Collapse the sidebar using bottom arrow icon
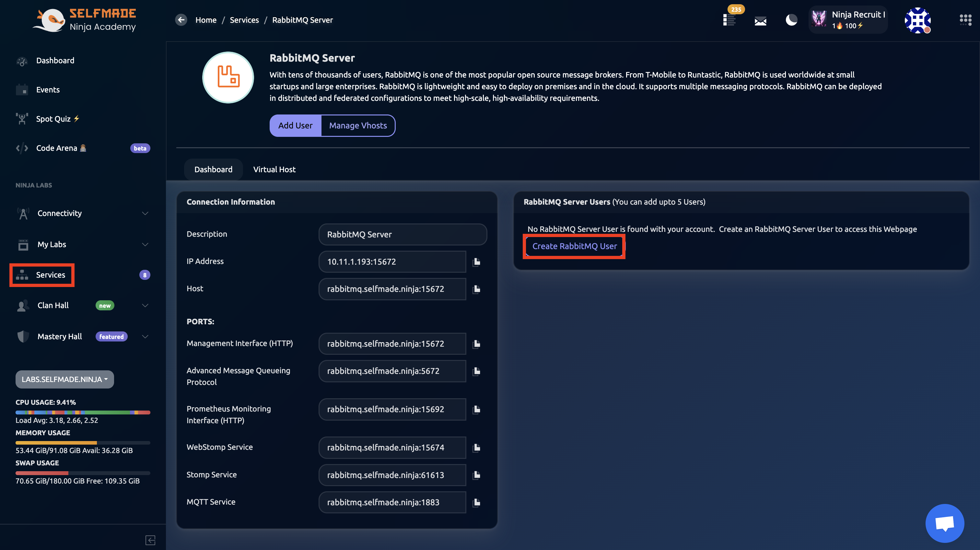This screenshot has height=550, width=980. coord(150,540)
